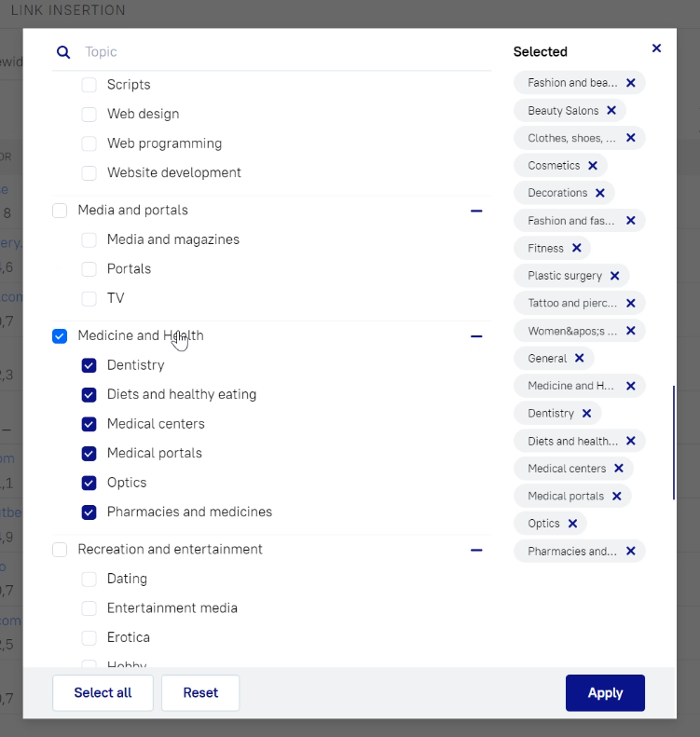
Task: Check the Media and magazines checkbox
Action: click(x=89, y=239)
